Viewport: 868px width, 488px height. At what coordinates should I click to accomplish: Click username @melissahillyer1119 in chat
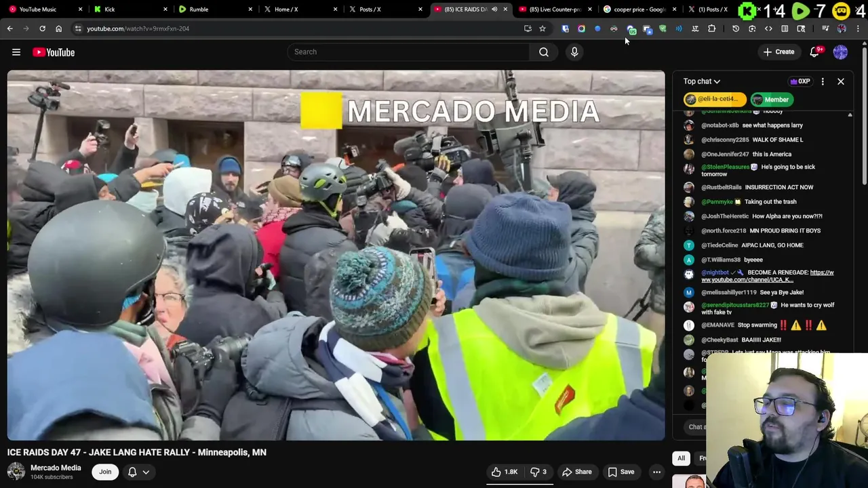(729, 292)
